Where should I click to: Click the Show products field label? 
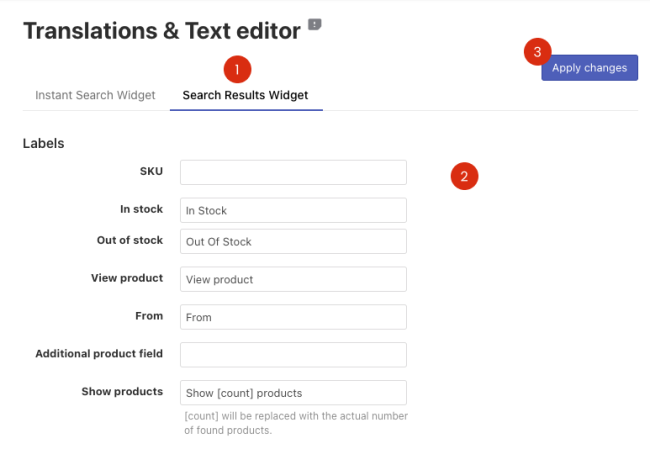click(x=122, y=391)
